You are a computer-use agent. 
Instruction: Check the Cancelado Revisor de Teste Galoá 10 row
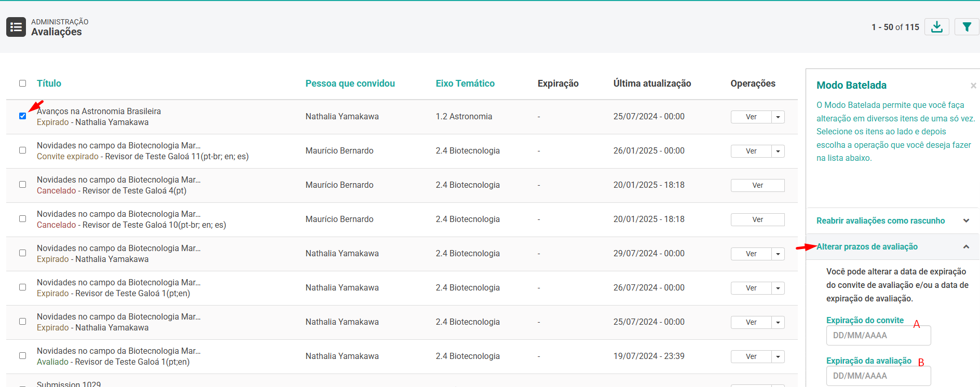[22, 219]
